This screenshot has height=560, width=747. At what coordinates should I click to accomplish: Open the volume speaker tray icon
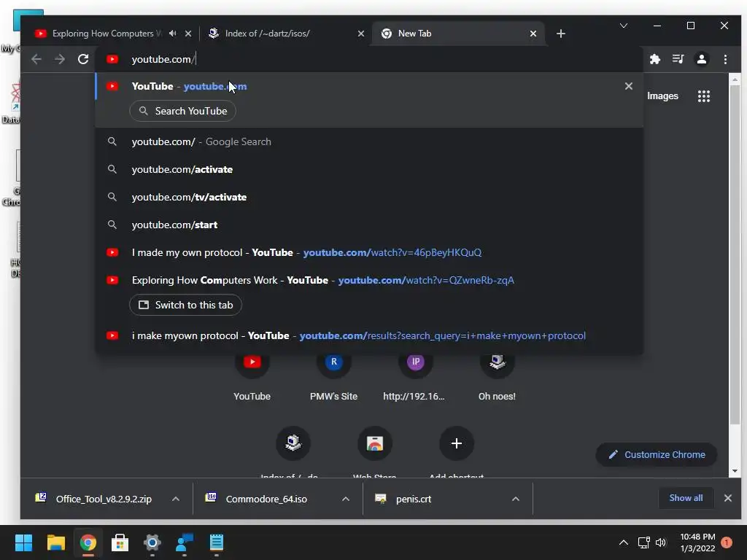coord(661,542)
